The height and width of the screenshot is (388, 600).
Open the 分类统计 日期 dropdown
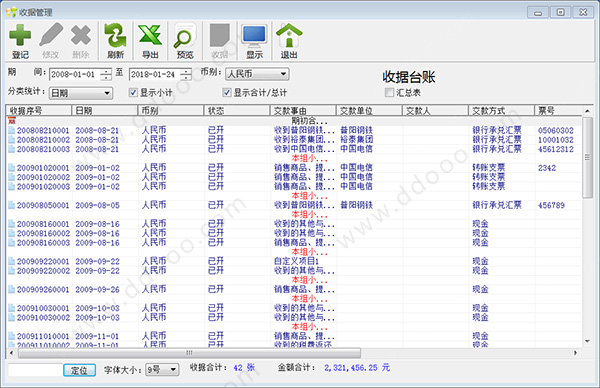click(x=81, y=93)
